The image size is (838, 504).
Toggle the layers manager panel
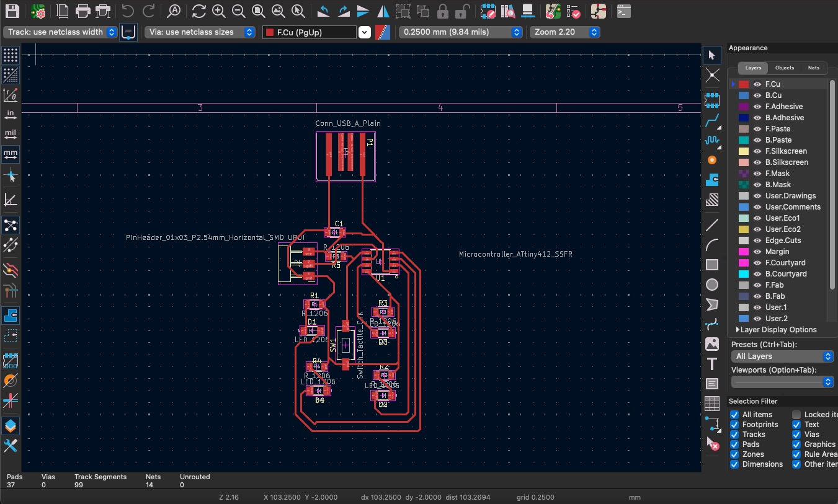(x=11, y=426)
